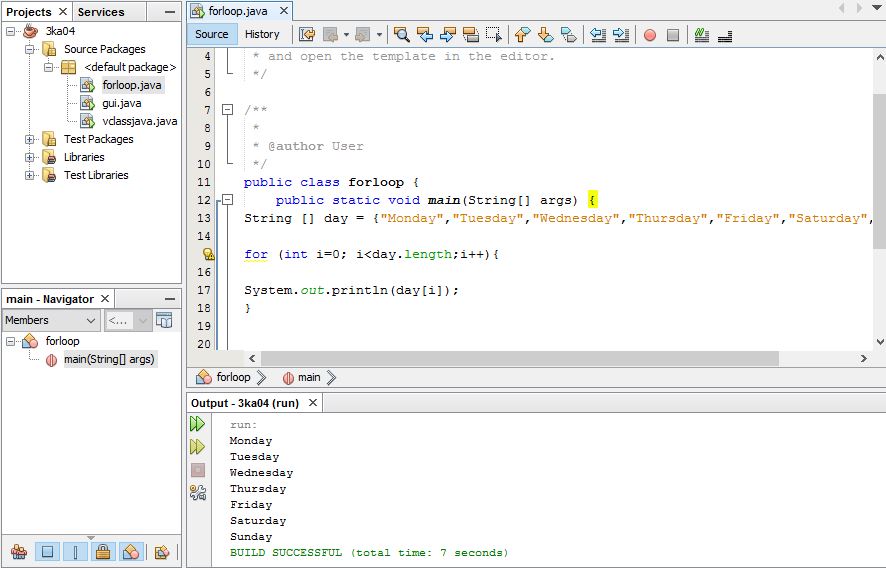Stop macro recording square icon

pyautogui.click(x=672, y=35)
